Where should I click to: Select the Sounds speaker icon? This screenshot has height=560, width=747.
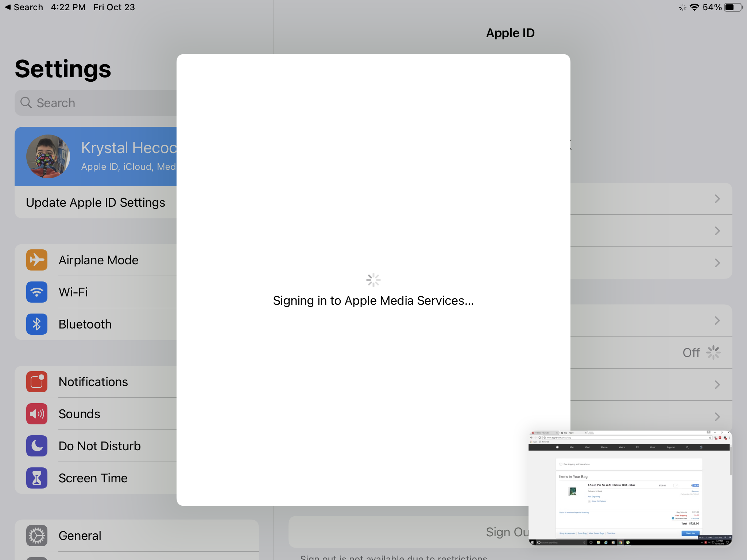(x=36, y=414)
